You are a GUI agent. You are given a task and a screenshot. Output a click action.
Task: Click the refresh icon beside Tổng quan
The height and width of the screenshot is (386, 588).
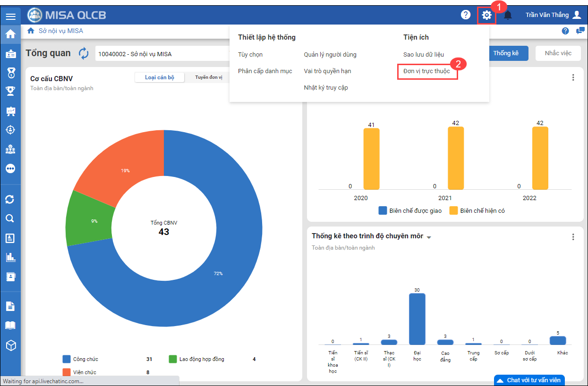pyautogui.click(x=84, y=53)
